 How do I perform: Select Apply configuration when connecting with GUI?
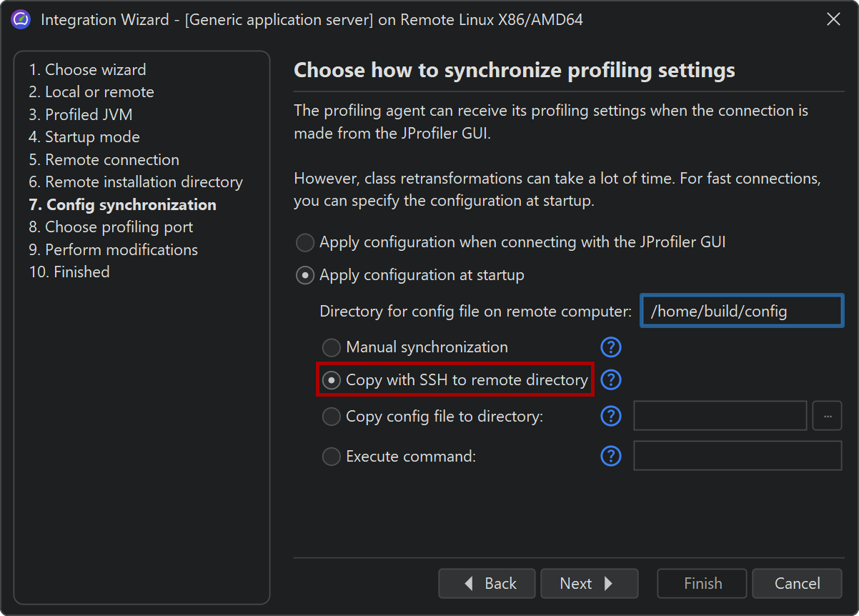click(305, 243)
